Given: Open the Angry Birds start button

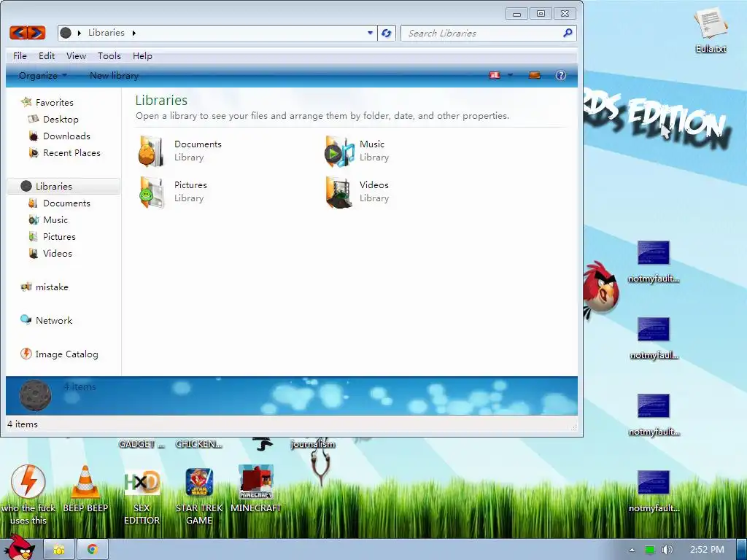Looking at the screenshot, I should tap(19, 548).
